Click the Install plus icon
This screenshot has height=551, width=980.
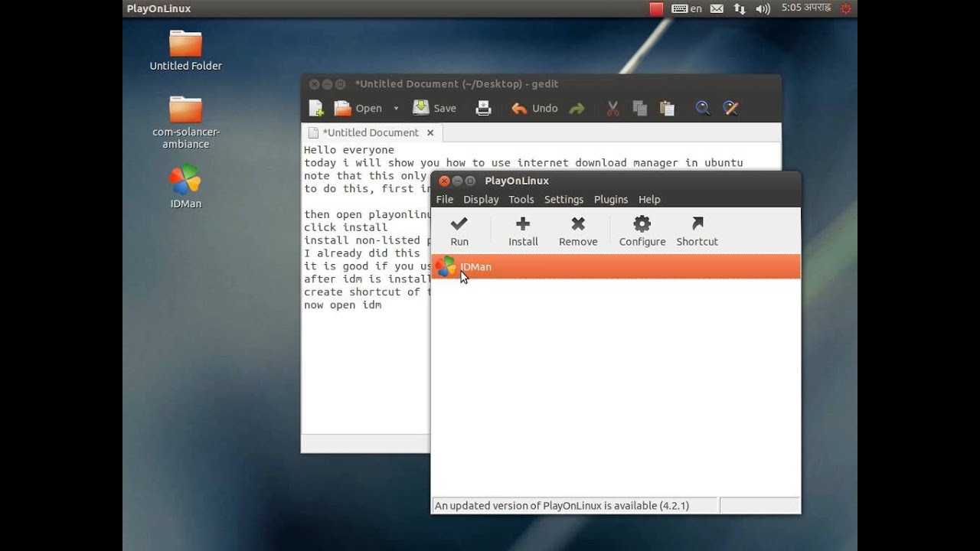[523, 224]
